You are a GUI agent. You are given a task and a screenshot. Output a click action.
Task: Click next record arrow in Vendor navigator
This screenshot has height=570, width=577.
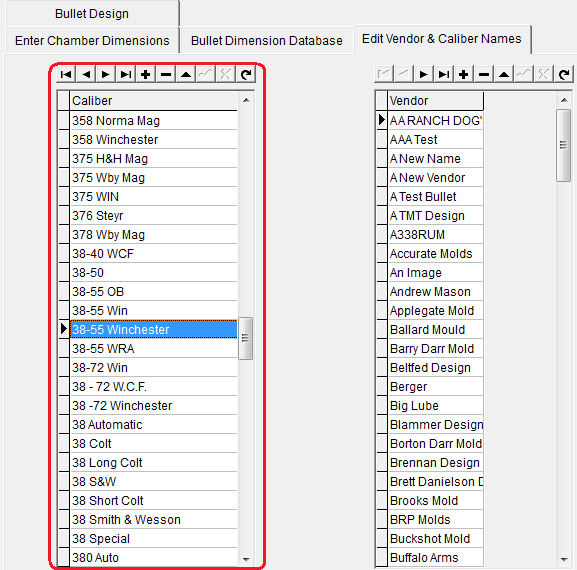click(424, 74)
